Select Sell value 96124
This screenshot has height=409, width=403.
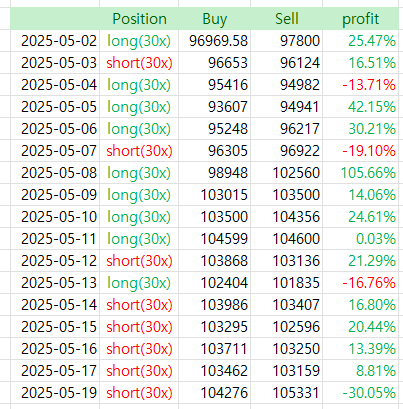286,63
